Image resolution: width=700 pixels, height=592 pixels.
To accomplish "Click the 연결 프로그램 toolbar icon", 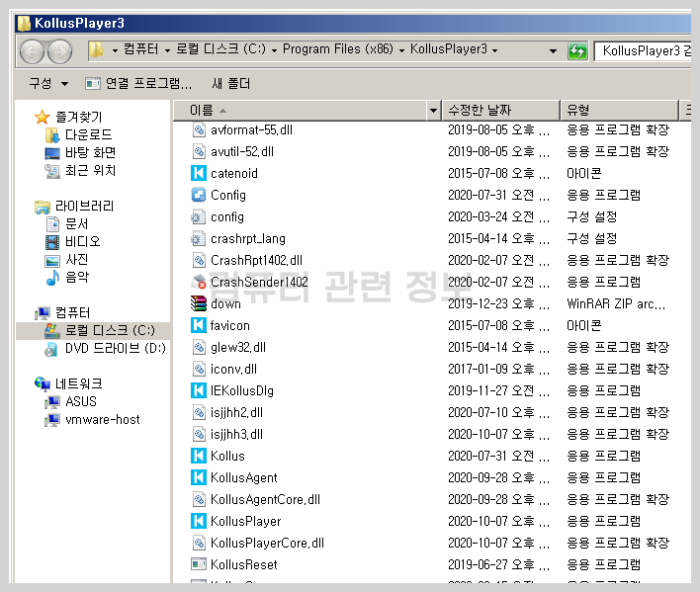I will pyautogui.click(x=92, y=83).
